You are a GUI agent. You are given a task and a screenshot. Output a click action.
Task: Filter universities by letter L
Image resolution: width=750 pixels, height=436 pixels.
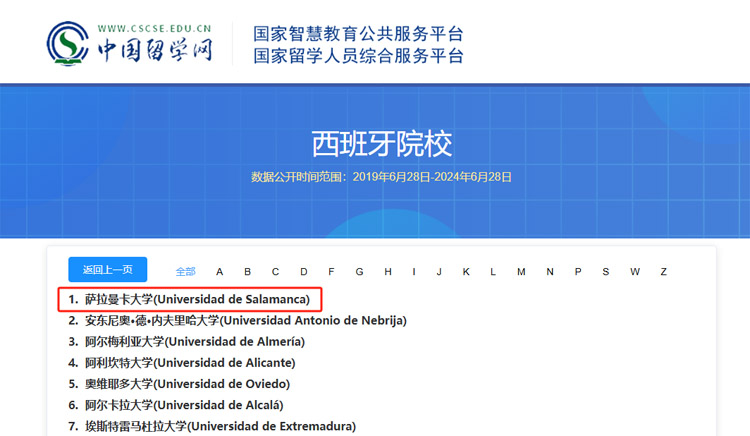coord(493,272)
